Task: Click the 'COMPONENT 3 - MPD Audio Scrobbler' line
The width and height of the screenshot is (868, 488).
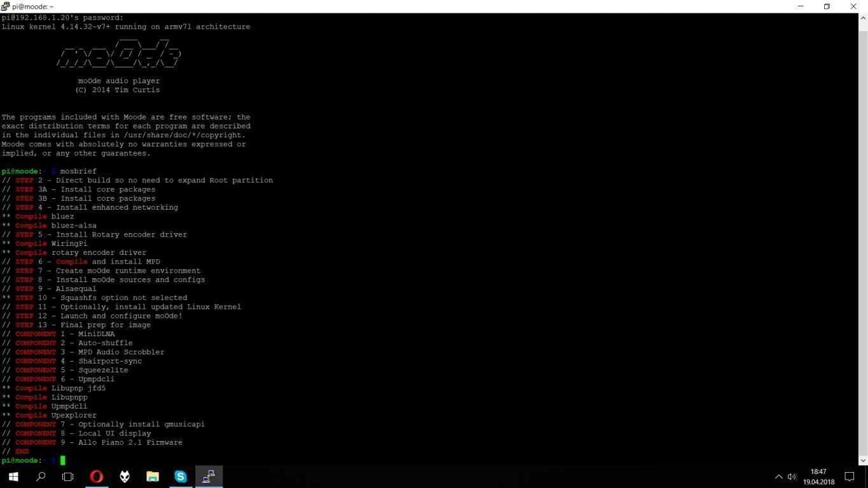Action: point(83,352)
